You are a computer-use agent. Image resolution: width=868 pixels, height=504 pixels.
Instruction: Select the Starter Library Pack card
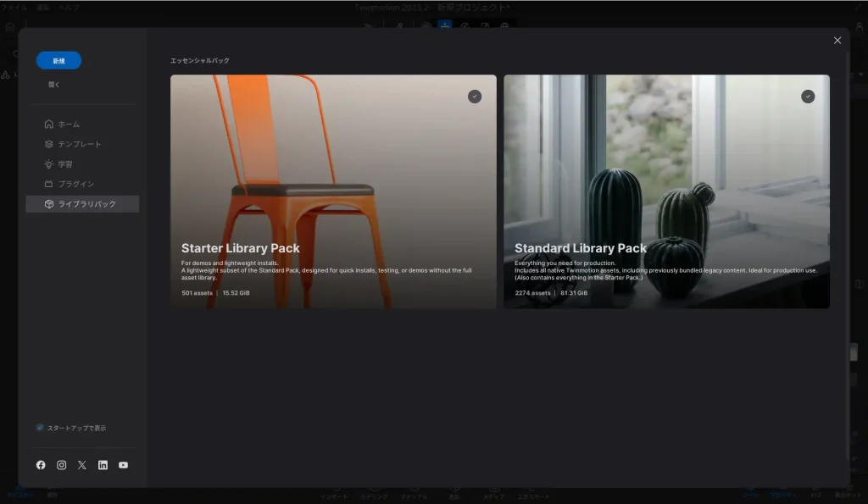pyautogui.click(x=333, y=191)
